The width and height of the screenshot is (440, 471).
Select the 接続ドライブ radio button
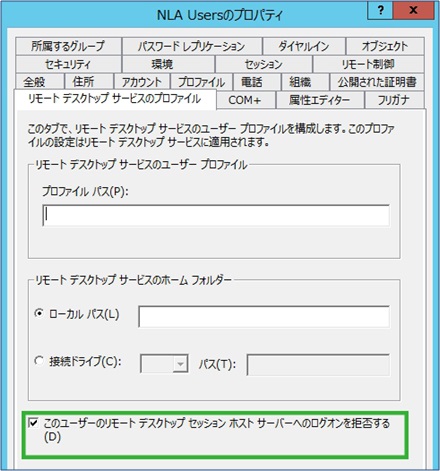click(x=39, y=361)
